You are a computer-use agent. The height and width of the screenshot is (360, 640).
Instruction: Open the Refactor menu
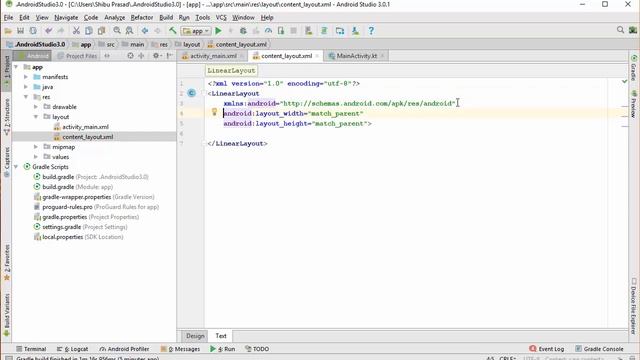(x=142, y=18)
